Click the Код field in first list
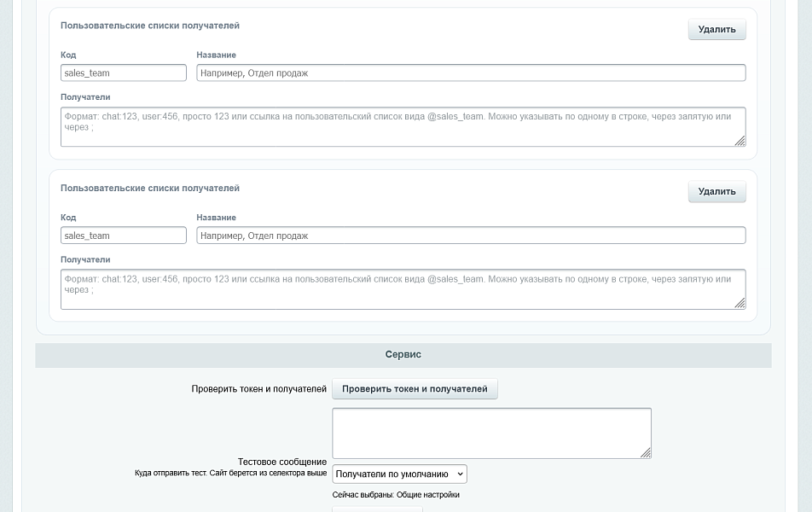 (x=124, y=73)
